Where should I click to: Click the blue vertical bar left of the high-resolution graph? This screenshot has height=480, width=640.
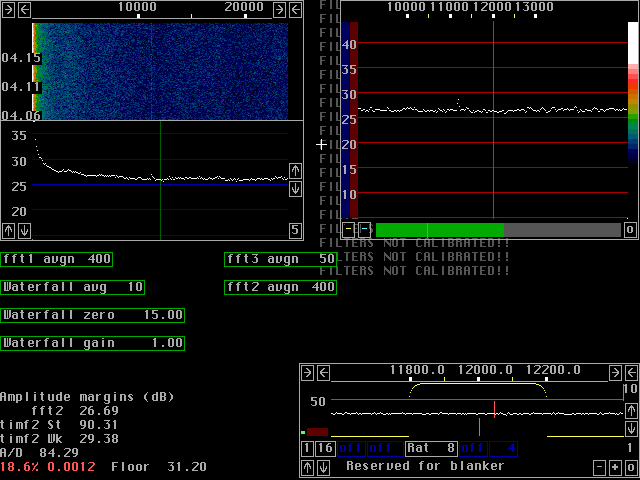click(345, 120)
